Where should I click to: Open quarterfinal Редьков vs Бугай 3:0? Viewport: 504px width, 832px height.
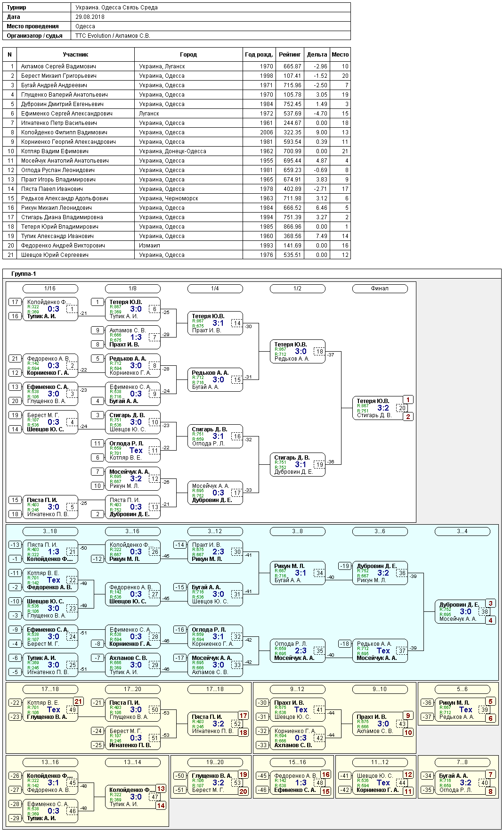(x=215, y=380)
